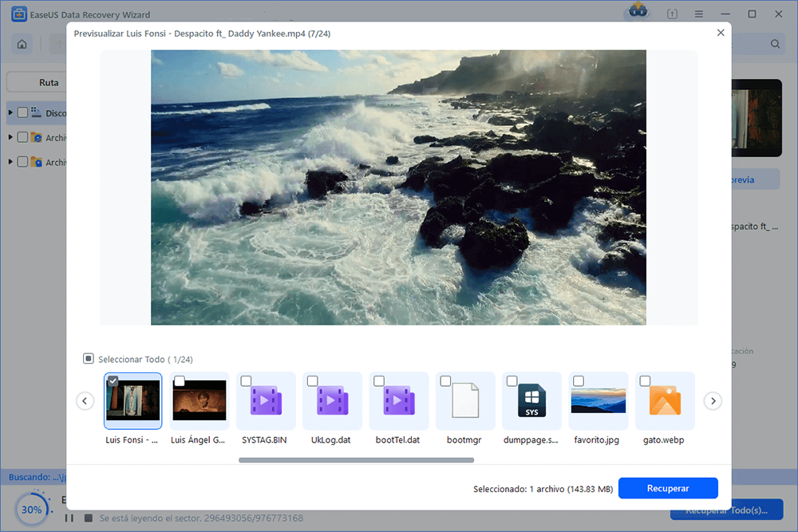The height and width of the screenshot is (532, 798).
Task: Toggle the Seleccionar Todo checkbox
Action: pos(88,359)
